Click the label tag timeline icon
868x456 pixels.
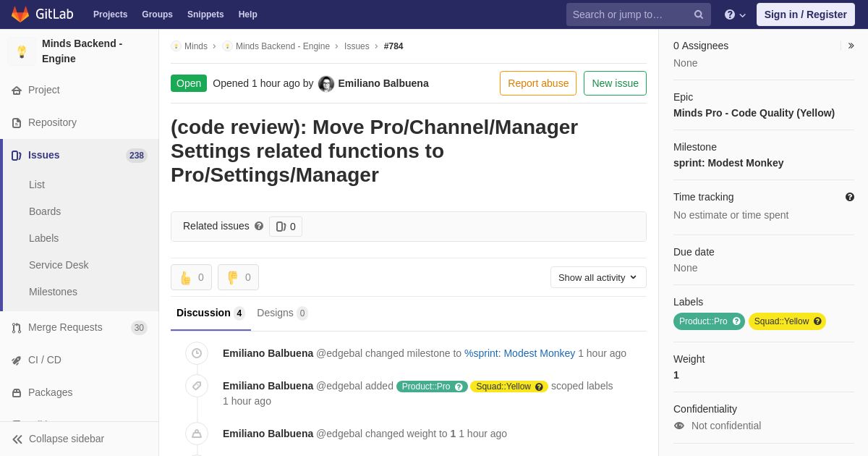click(197, 386)
